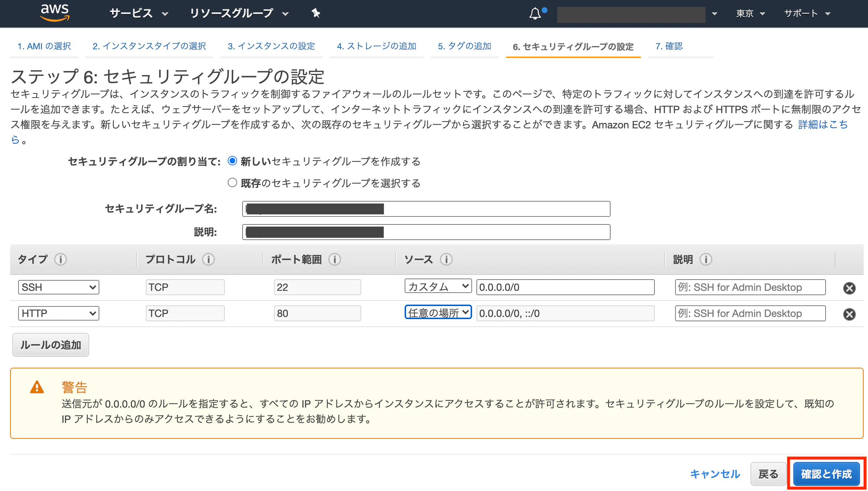
Task: Open the サービス menu
Action: point(139,13)
